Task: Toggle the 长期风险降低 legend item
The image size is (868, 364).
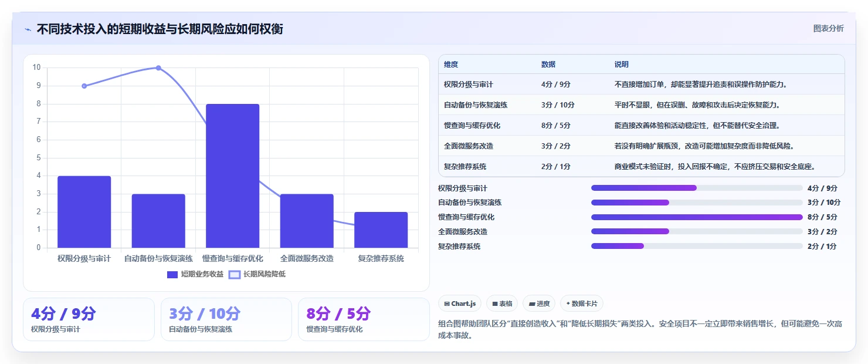Action: pyautogui.click(x=257, y=274)
